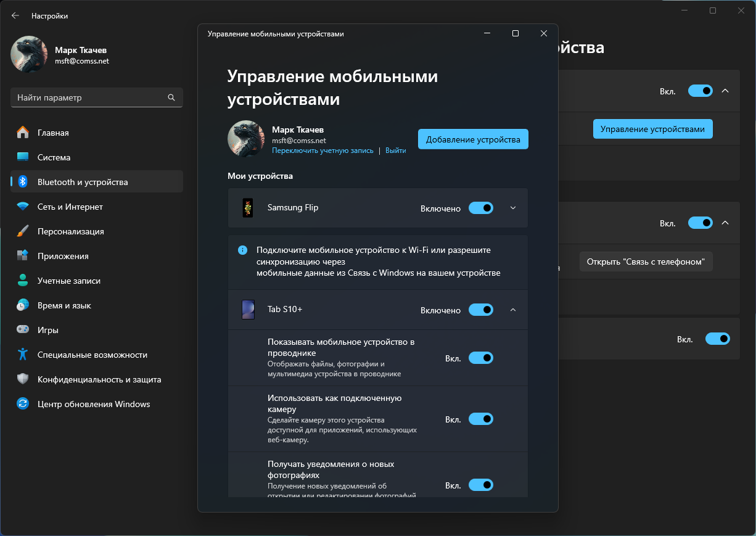The width and height of the screenshot is (756, 536).
Task: Click the search magnifier icon in Найти параметр
Action: pos(171,97)
